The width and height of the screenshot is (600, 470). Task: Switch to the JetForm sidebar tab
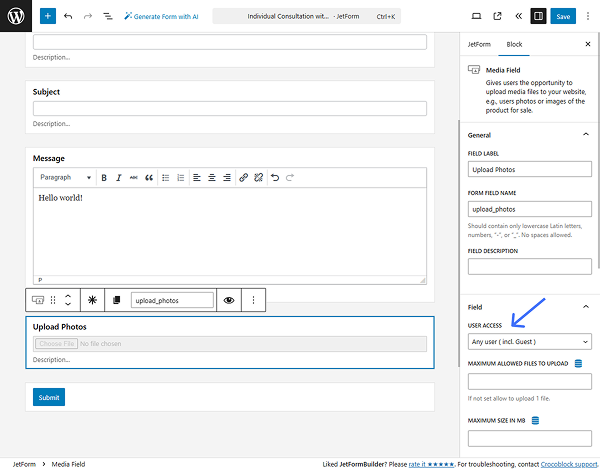479,44
